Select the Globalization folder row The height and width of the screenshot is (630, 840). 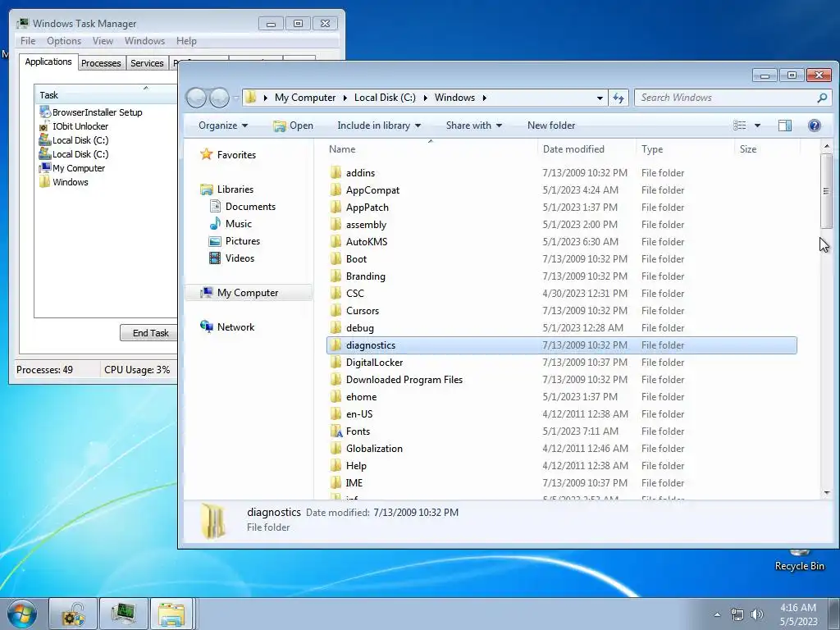tap(561, 449)
